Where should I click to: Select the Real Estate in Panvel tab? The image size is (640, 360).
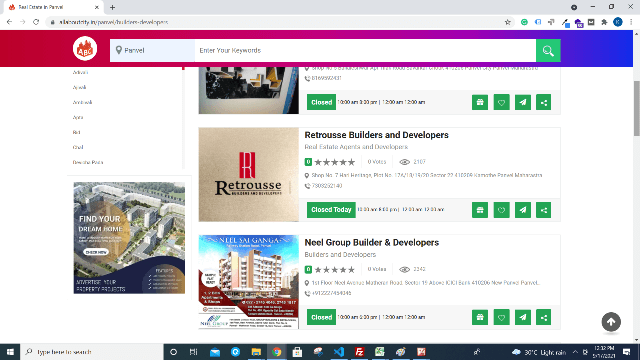click(52, 7)
